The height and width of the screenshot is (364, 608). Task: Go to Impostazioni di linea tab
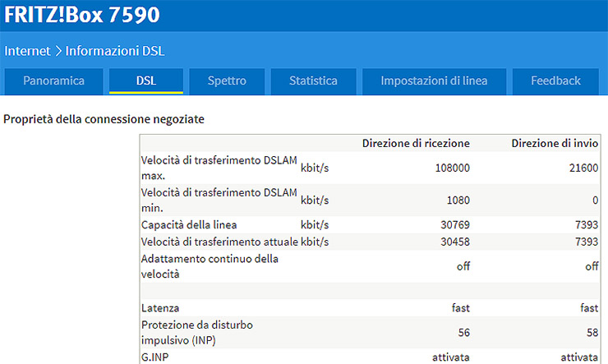[x=434, y=81]
